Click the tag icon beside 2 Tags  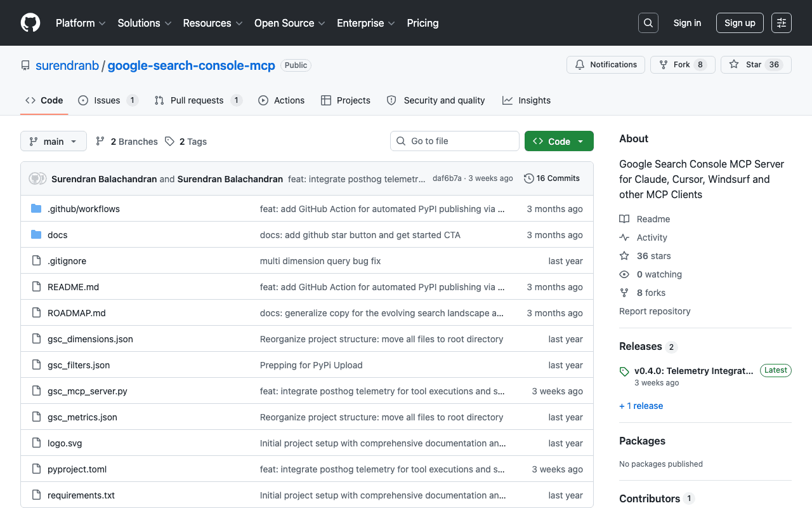coord(169,142)
